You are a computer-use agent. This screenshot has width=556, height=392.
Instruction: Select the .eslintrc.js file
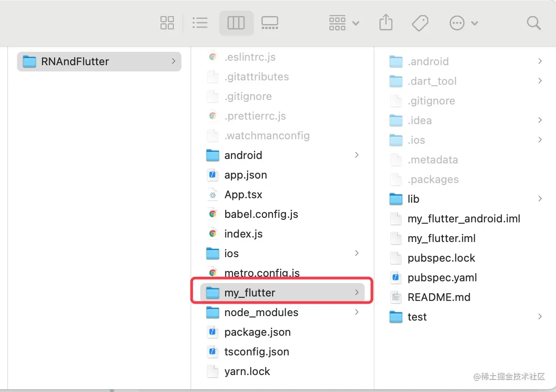(250, 57)
